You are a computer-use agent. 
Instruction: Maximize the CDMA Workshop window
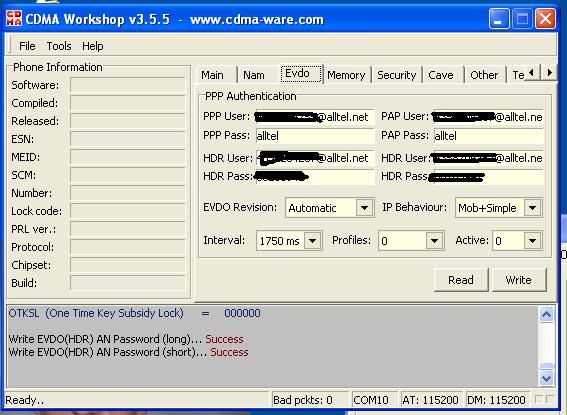[522, 18]
